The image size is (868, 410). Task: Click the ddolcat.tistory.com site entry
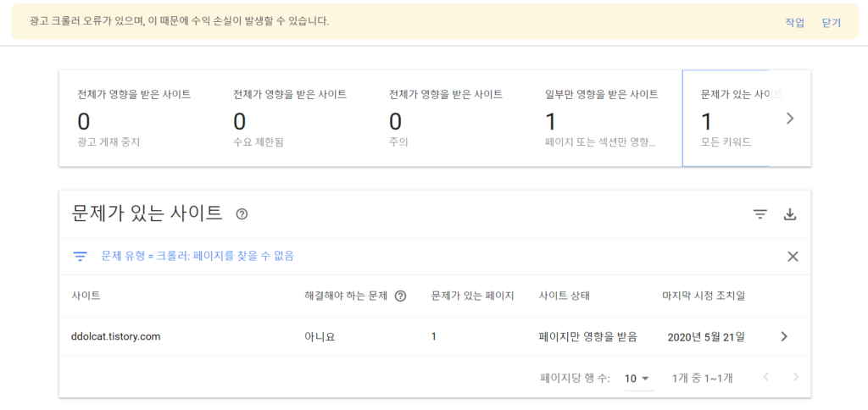[x=116, y=336]
